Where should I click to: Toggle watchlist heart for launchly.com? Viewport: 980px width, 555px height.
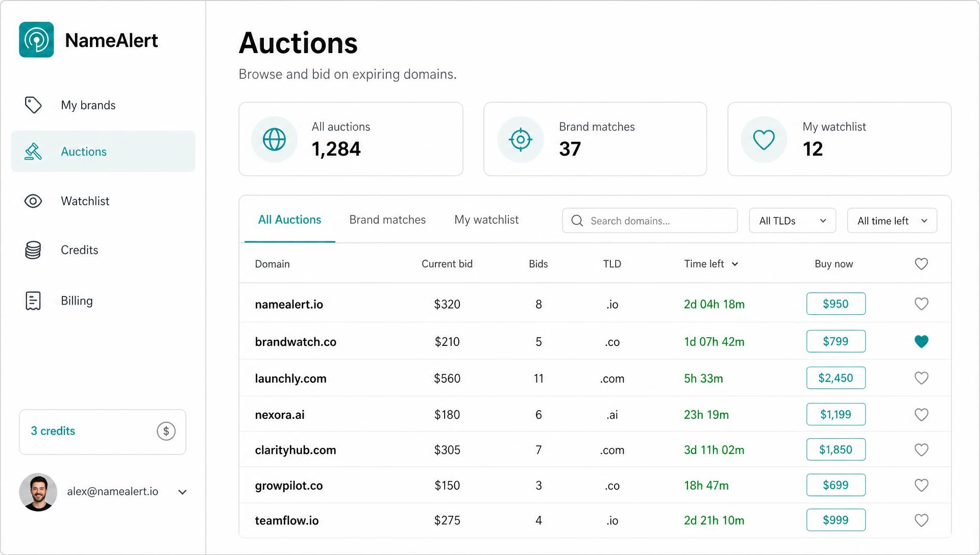click(x=921, y=378)
